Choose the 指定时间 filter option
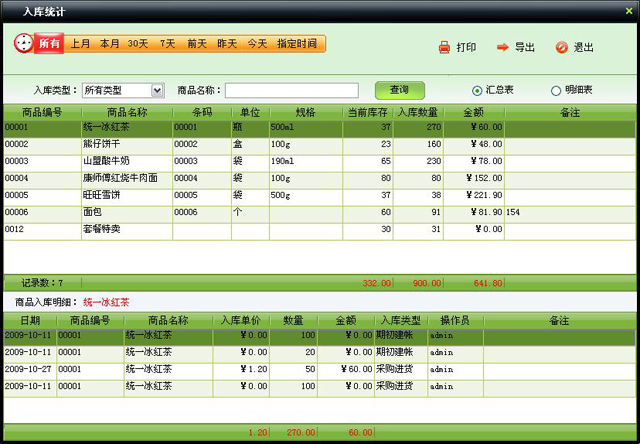This screenshot has width=640, height=444. click(297, 44)
